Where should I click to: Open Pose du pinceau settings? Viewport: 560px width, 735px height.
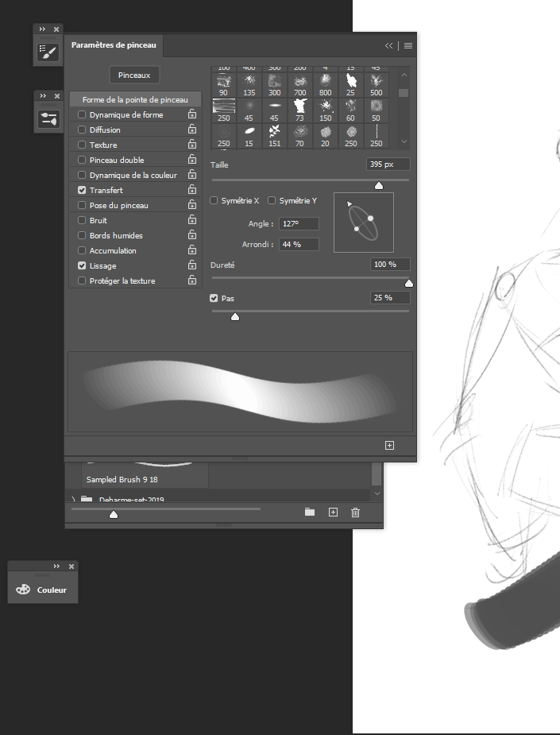coord(118,205)
